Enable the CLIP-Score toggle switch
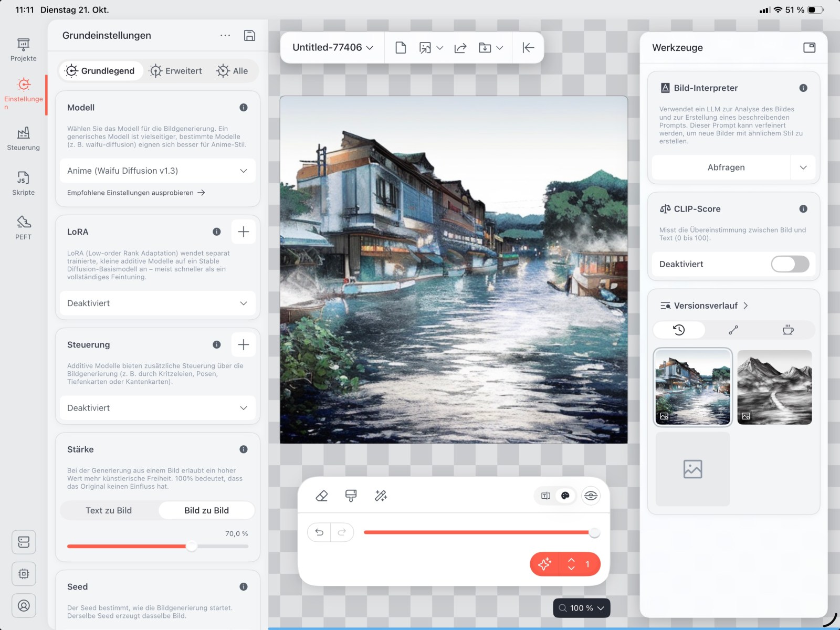The image size is (840, 630). click(790, 264)
